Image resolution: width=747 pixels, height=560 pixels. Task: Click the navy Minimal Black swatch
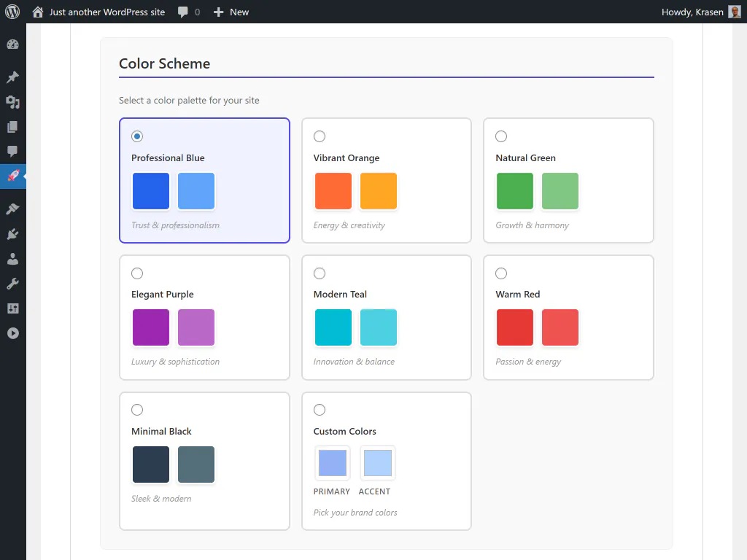point(151,464)
